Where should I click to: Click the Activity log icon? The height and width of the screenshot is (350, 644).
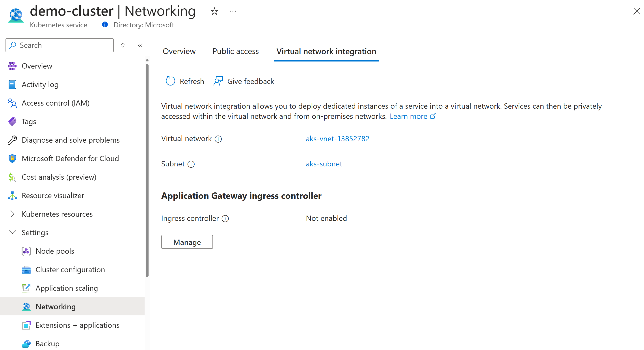click(x=12, y=84)
